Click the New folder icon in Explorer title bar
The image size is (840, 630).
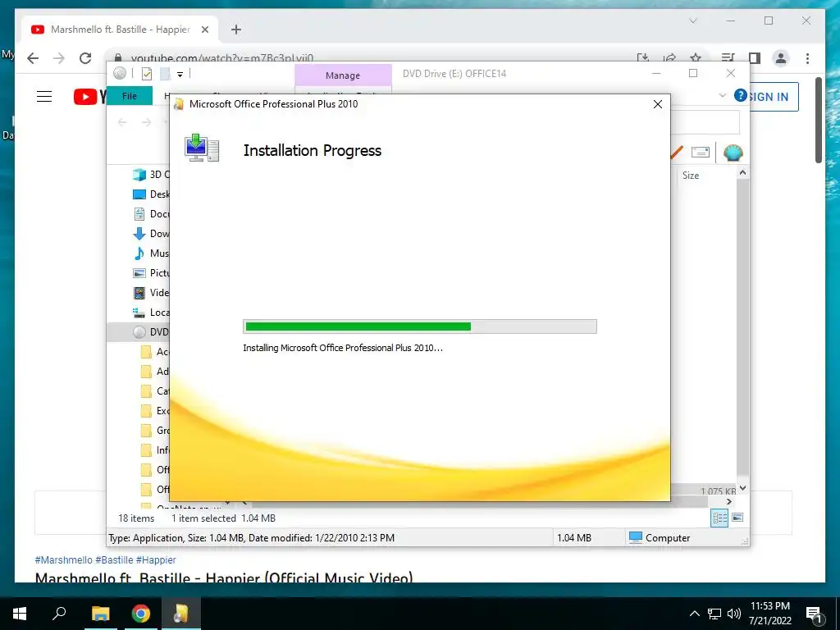pyautogui.click(x=165, y=74)
